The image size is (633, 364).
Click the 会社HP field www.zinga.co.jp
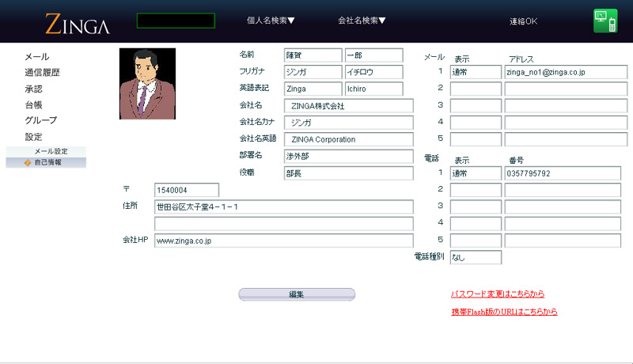pyautogui.click(x=284, y=241)
